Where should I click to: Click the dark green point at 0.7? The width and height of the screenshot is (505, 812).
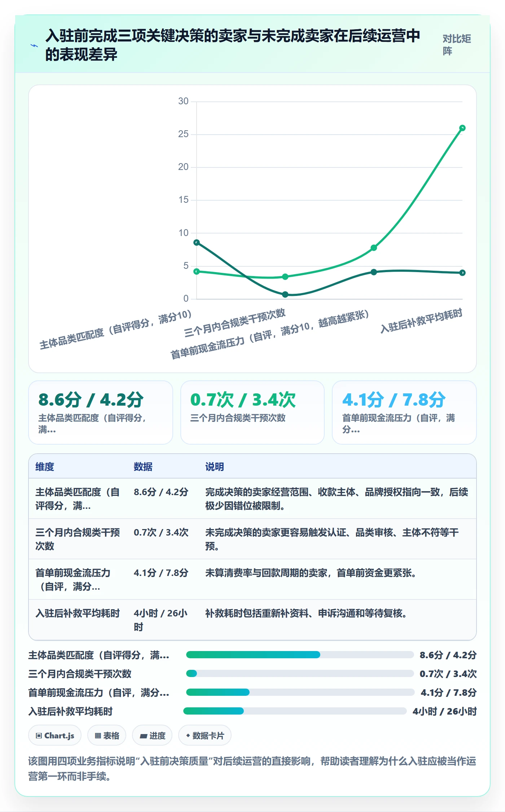pyautogui.click(x=285, y=294)
